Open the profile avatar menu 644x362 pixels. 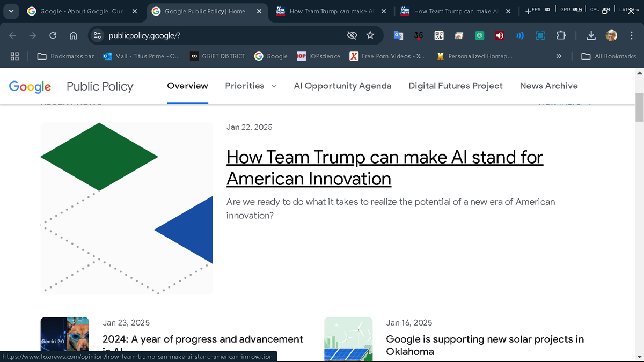click(611, 35)
